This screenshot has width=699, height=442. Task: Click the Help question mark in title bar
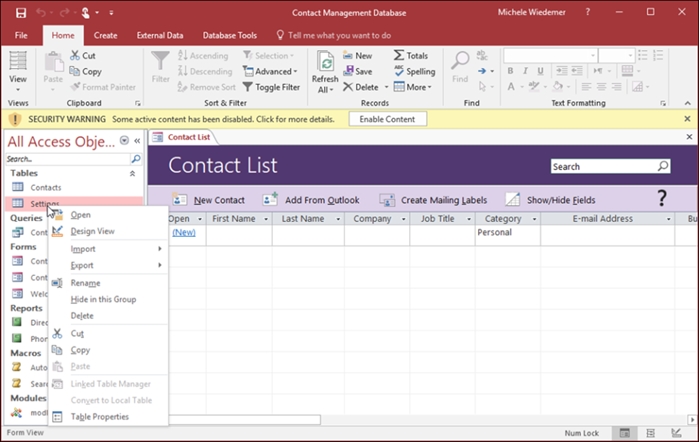[x=588, y=12]
